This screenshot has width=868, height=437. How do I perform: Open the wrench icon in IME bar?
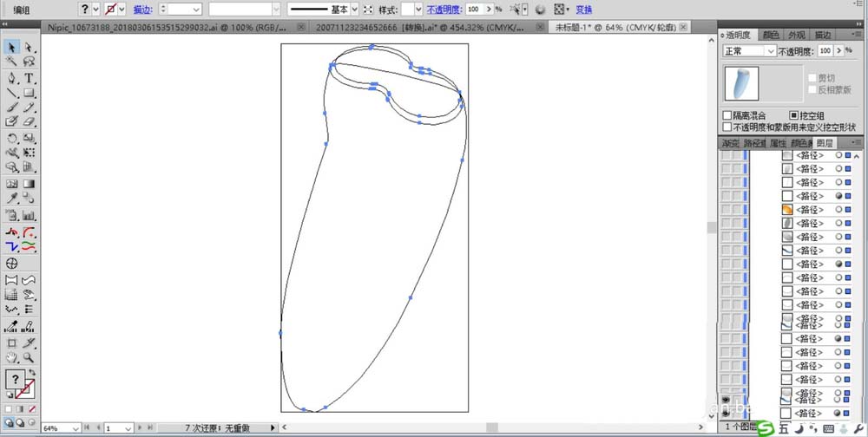[x=859, y=428]
